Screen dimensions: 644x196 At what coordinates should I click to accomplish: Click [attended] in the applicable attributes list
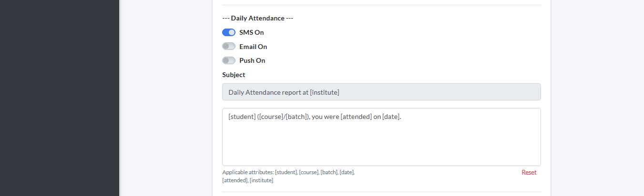235,180
